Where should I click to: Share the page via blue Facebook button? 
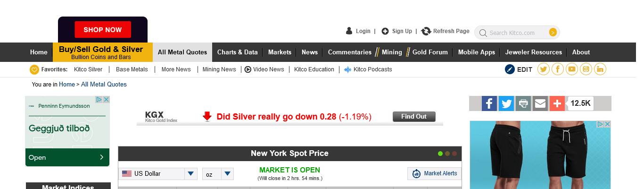tap(489, 103)
